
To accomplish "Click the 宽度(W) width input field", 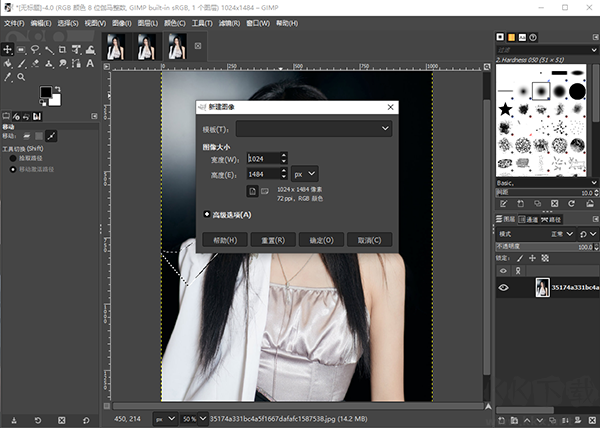I will pyautogui.click(x=262, y=158).
